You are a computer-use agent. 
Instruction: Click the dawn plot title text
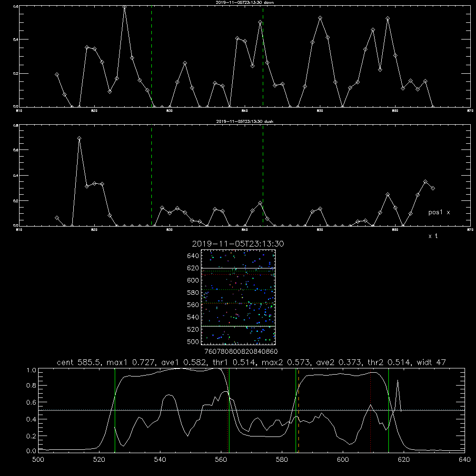tap(245, 2)
